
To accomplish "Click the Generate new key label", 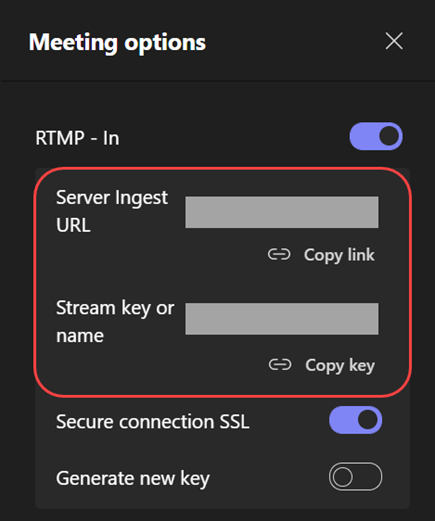I will coord(133,479).
